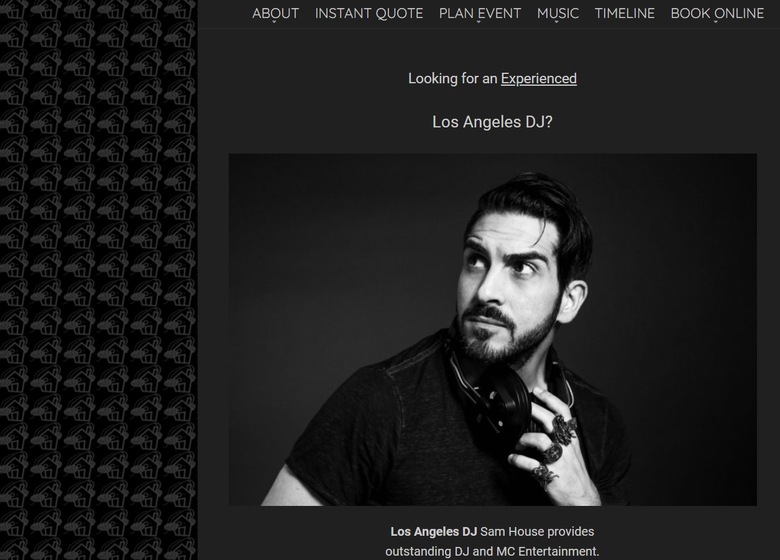This screenshot has height=560, width=780.
Task: Click the dropdown caret below MUSIC
Action: 557,22
